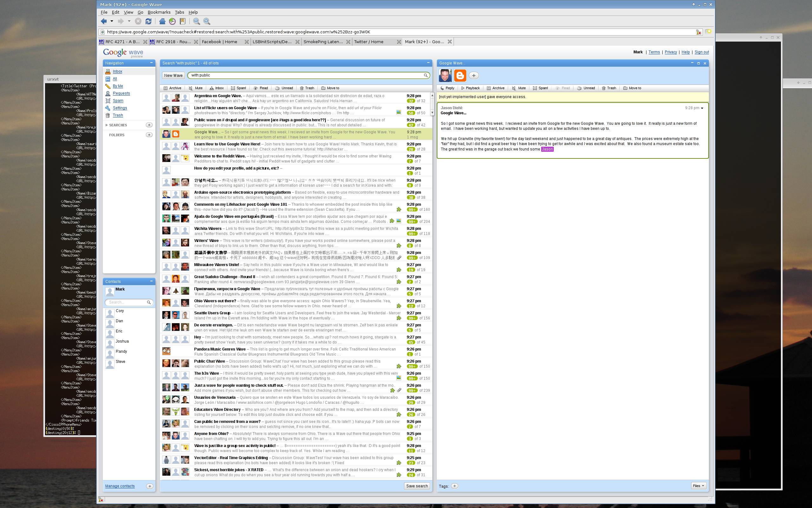Click the Zoom in magnifier icon
Screen dimensions: 812x508
click(207, 22)
